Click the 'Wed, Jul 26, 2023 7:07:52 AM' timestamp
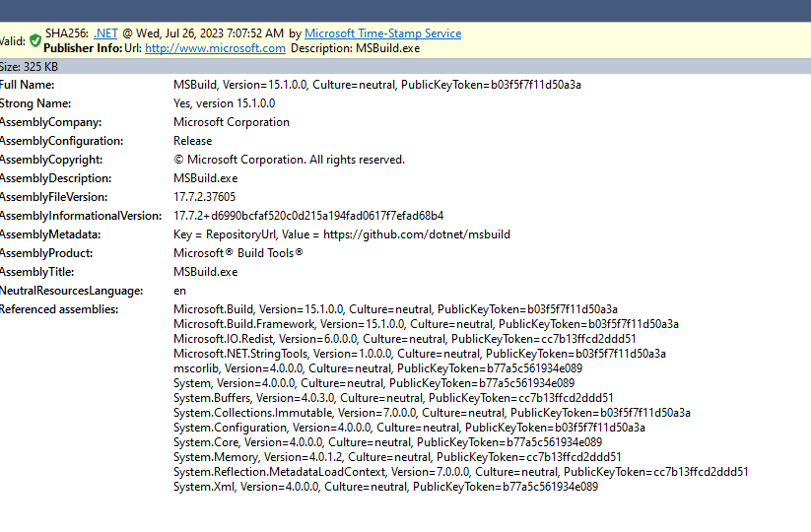The height and width of the screenshot is (532, 811). tap(210, 33)
